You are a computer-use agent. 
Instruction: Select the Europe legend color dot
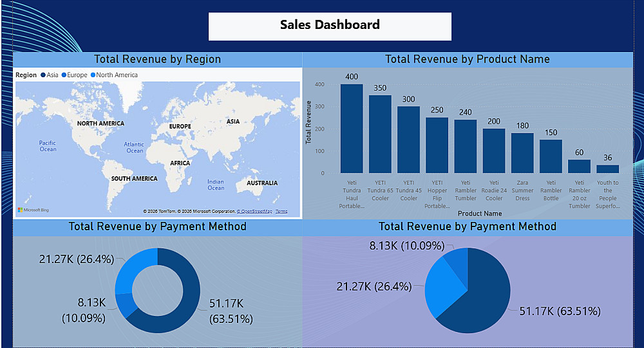64,75
